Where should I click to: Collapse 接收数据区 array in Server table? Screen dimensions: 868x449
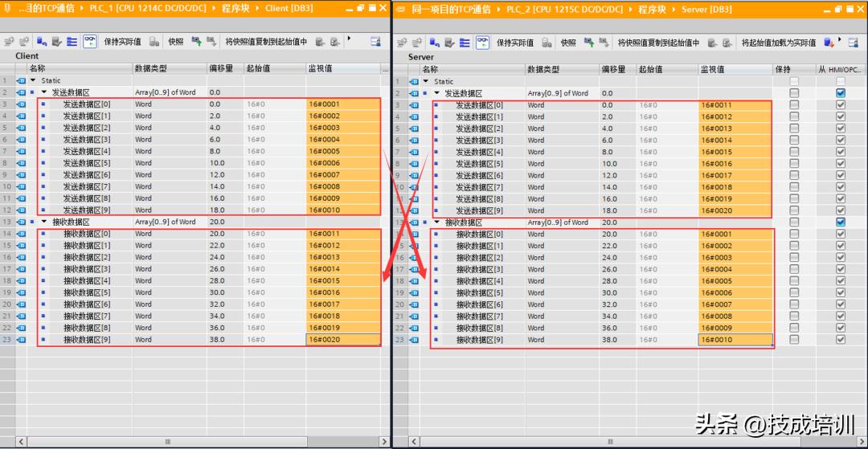[x=436, y=222]
